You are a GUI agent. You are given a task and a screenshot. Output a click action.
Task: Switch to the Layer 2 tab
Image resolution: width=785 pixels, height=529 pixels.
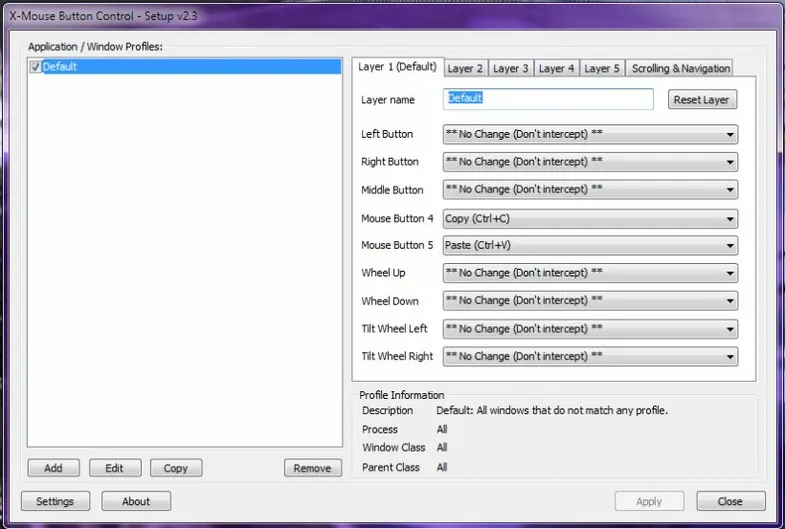pyautogui.click(x=465, y=68)
